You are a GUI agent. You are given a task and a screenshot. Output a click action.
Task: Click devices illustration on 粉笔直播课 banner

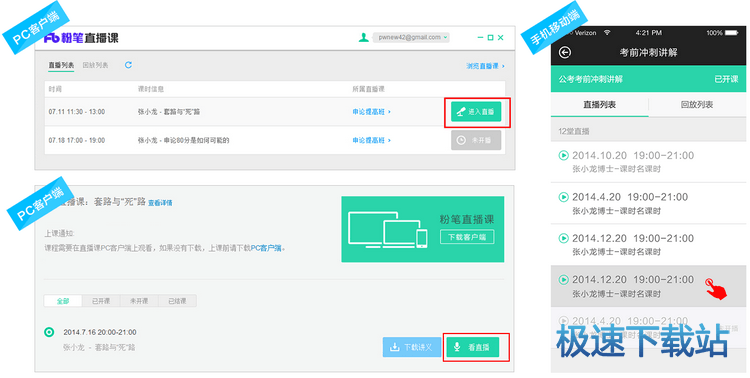point(387,229)
